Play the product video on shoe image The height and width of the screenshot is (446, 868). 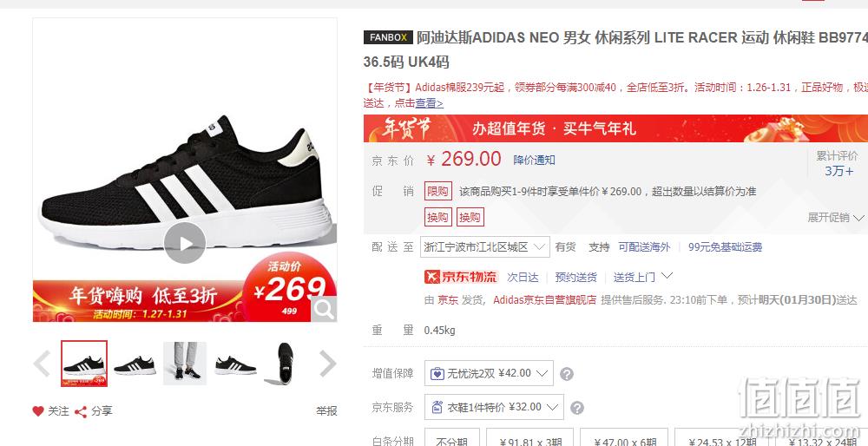(185, 243)
